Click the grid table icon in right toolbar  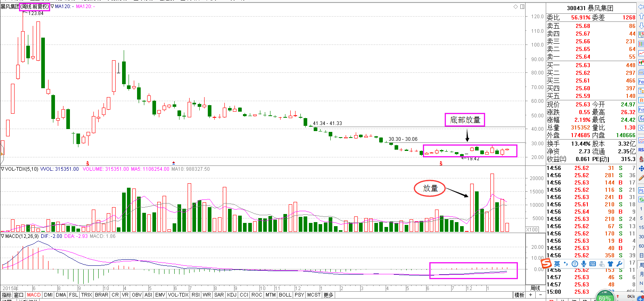tap(641, 43)
